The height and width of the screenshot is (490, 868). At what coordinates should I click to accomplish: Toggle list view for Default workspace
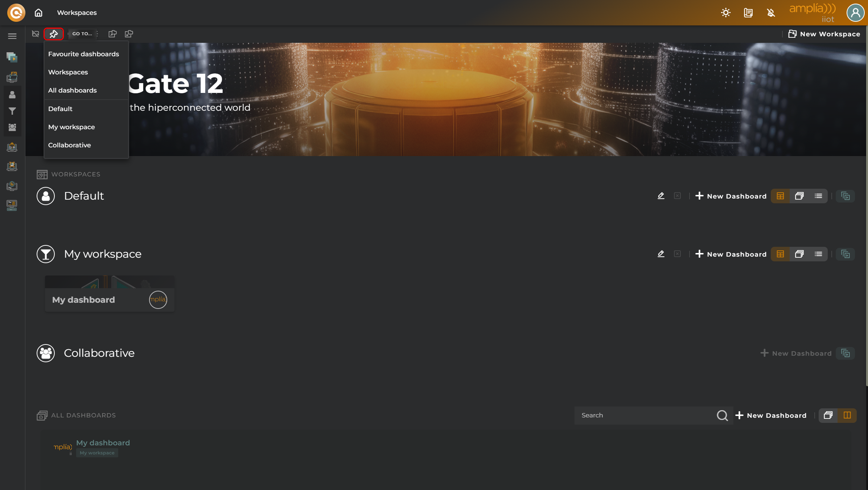click(x=818, y=196)
